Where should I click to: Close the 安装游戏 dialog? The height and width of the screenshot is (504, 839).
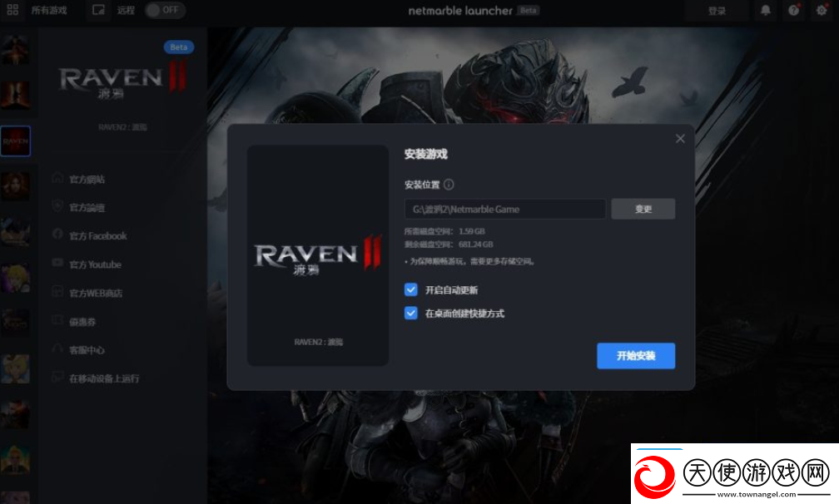pyautogui.click(x=680, y=138)
